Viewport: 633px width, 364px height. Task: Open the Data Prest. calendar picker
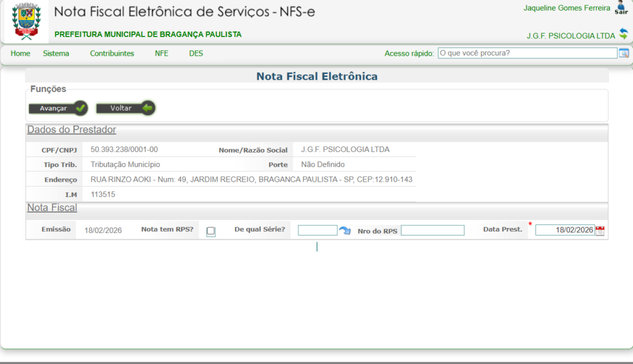(600, 231)
